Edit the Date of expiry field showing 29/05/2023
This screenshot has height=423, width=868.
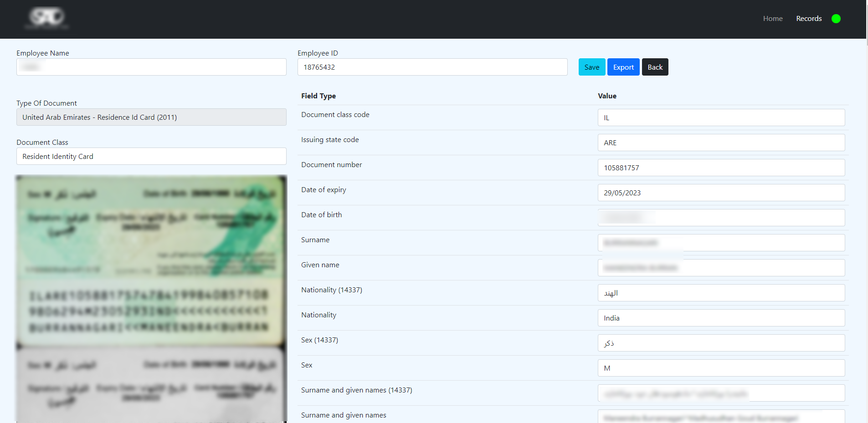[x=721, y=193]
